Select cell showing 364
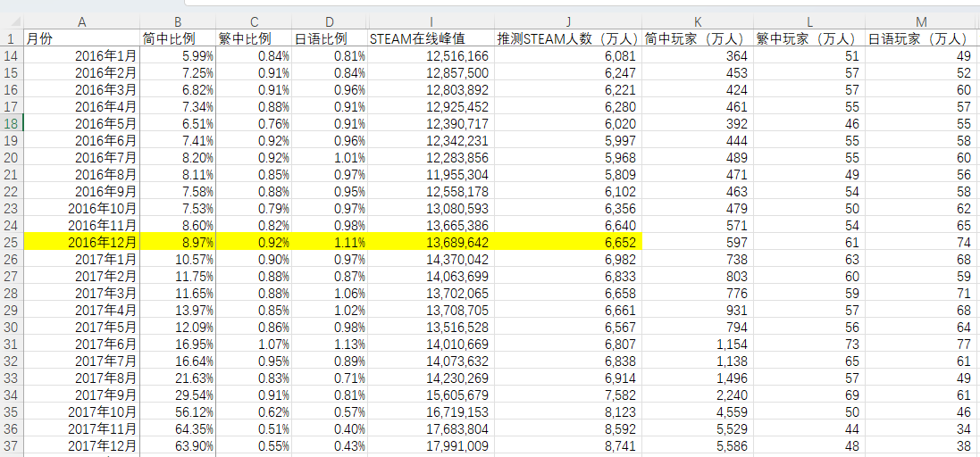980x457 pixels. pyautogui.click(x=698, y=56)
